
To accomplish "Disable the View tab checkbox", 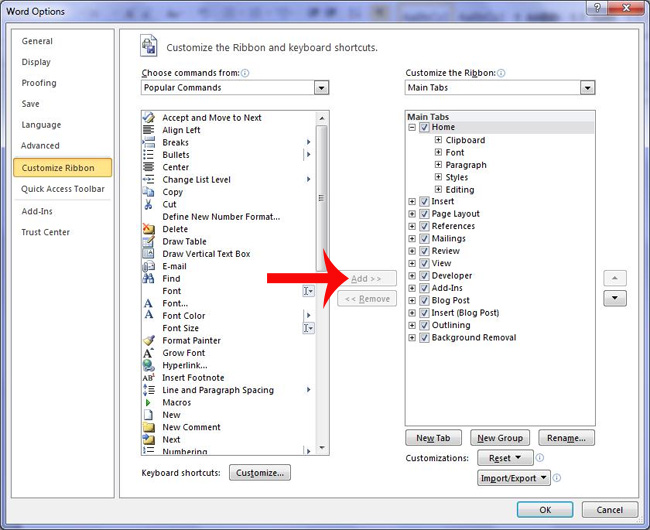I will [x=424, y=264].
